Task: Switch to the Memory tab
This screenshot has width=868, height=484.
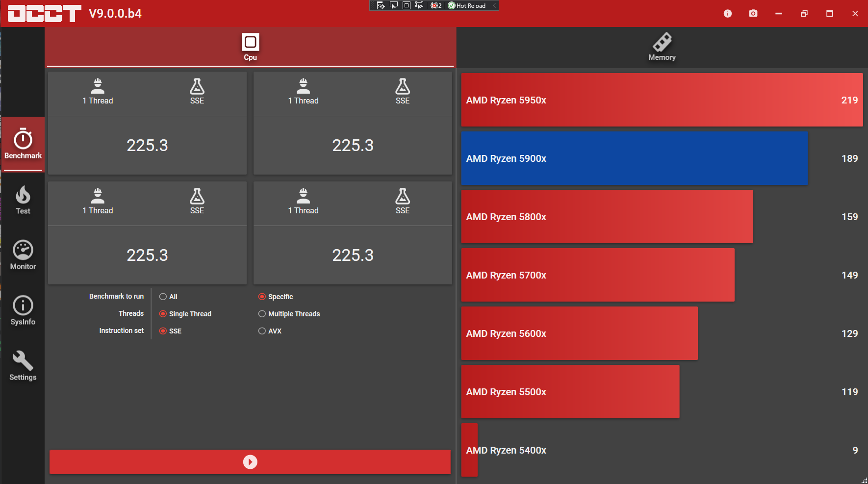Action: [662, 47]
